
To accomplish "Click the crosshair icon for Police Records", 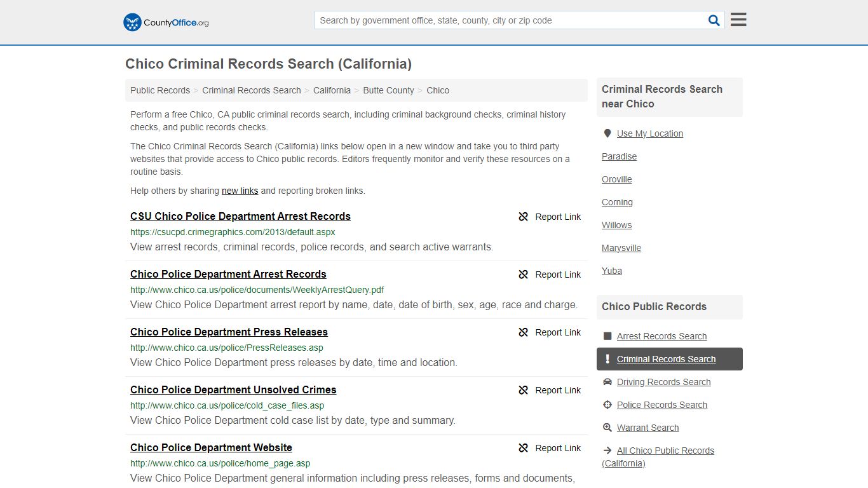I will (607, 405).
